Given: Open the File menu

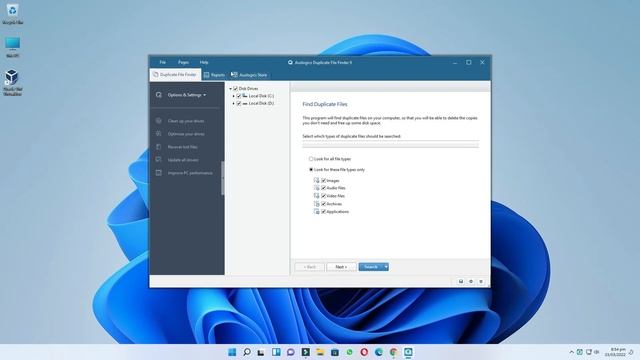Looking at the screenshot, I should coord(162,62).
